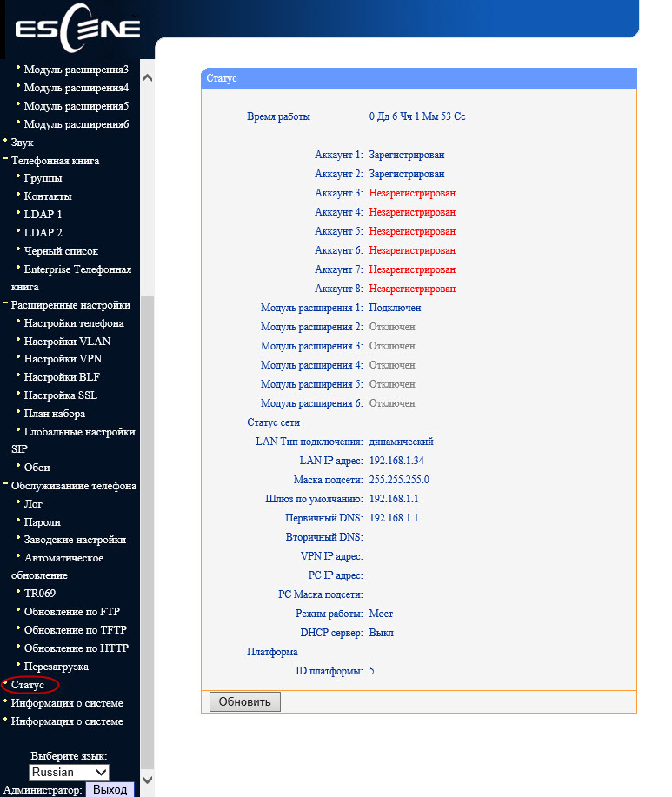
Task: Open Модуль расширения4 menu item
Action: (x=77, y=88)
